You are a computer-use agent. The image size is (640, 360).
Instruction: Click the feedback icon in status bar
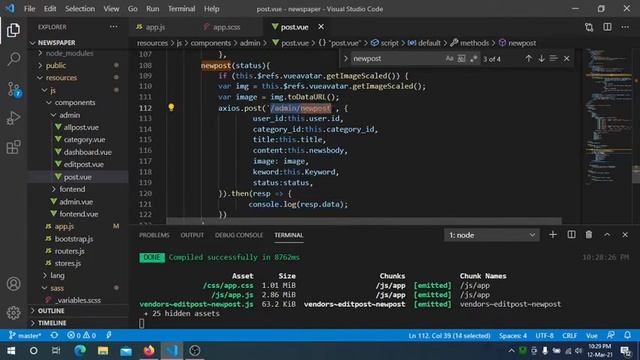[x=611, y=335]
